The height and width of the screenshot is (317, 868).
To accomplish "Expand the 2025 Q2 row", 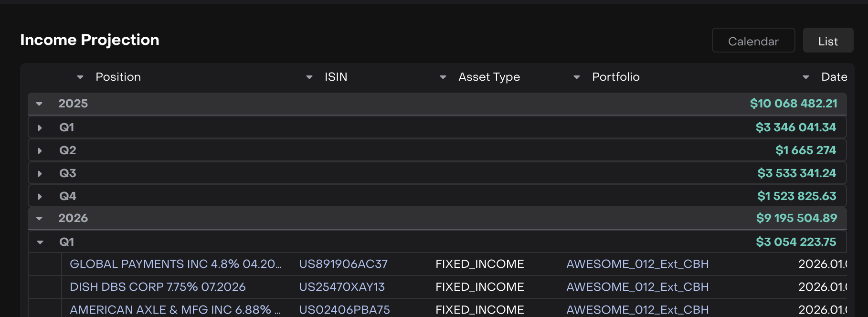I will 40,151.
